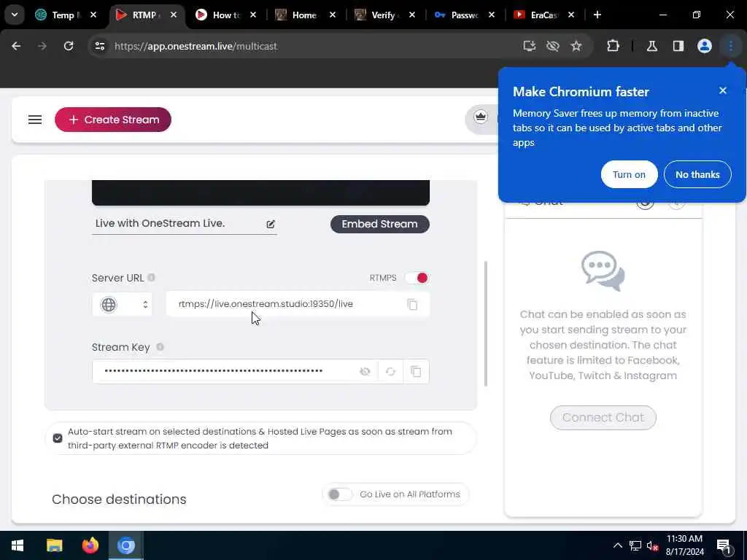The width and height of the screenshot is (747, 560).
Task: Click Turn on in Memory Saver popup
Action: pyautogui.click(x=630, y=174)
